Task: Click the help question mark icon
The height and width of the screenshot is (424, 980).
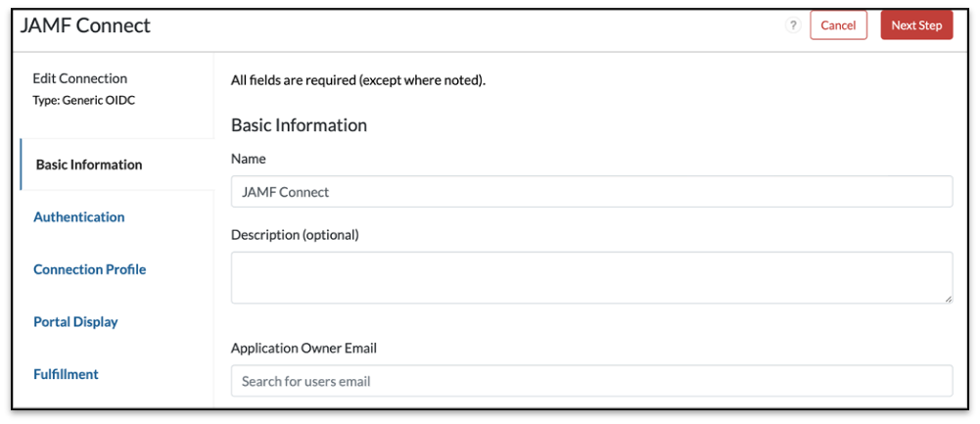Action: (x=794, y=25)
